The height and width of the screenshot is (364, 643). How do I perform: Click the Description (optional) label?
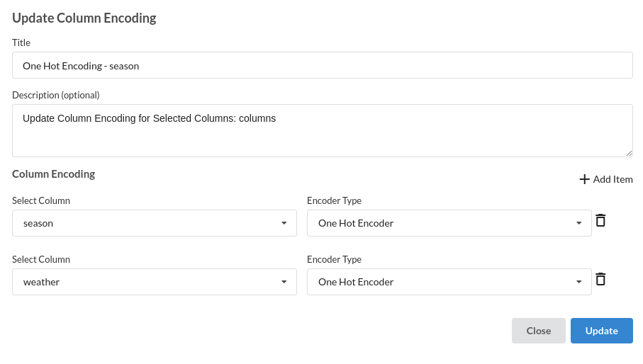(56, 95)
